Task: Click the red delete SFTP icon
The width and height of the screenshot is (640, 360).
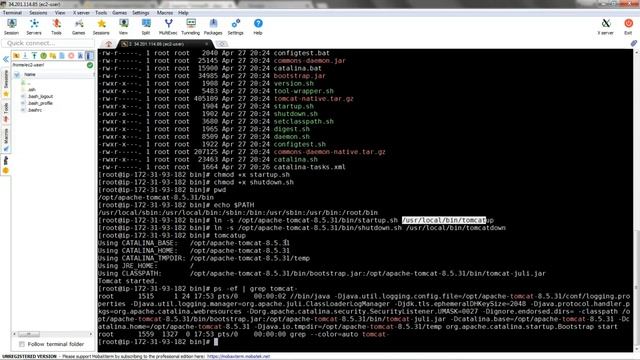Action: pos(71,56)
